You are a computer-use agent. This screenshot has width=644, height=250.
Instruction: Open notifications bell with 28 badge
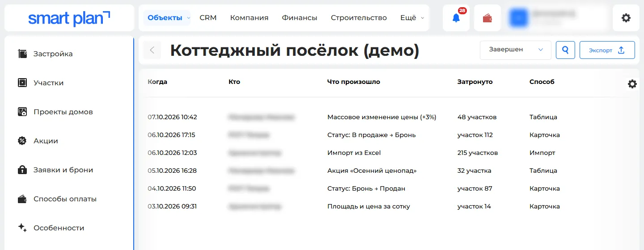[x=456, y=18]
